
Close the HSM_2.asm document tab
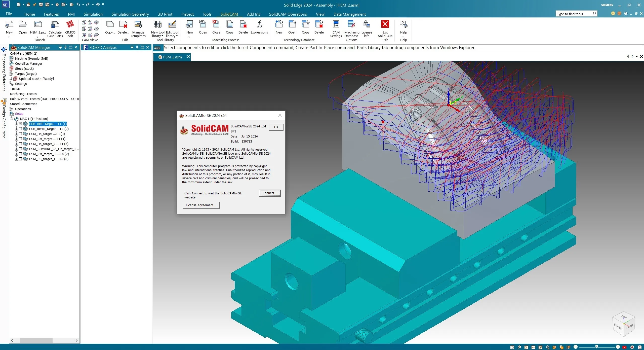tap(188, 57)
